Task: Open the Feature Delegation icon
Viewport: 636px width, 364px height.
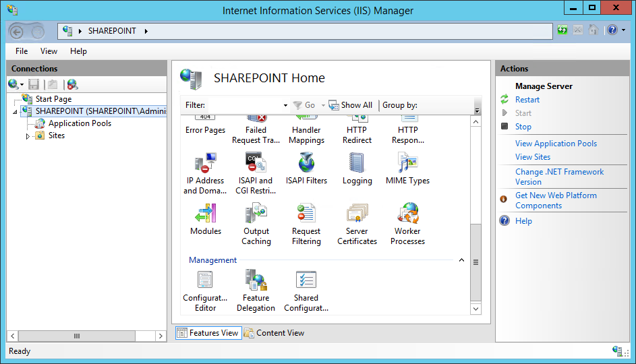Action: coord(256,291)
